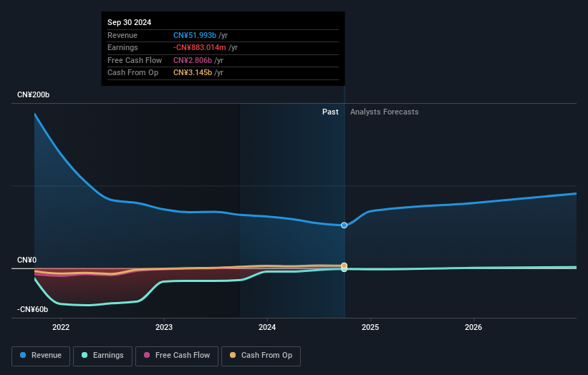Click the Cash From Op label in tooltip
Viewport: 588px width, 375px height.
click(x=132, y=73)
